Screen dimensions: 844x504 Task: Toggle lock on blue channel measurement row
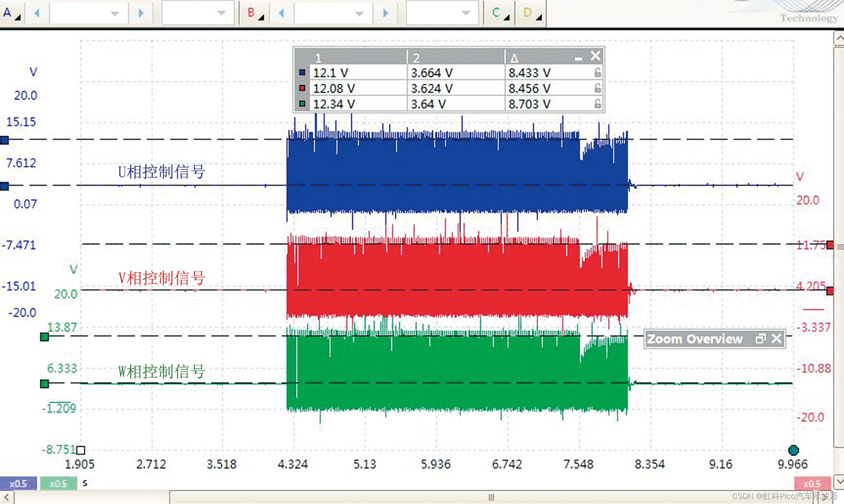[x=598, y=73]
